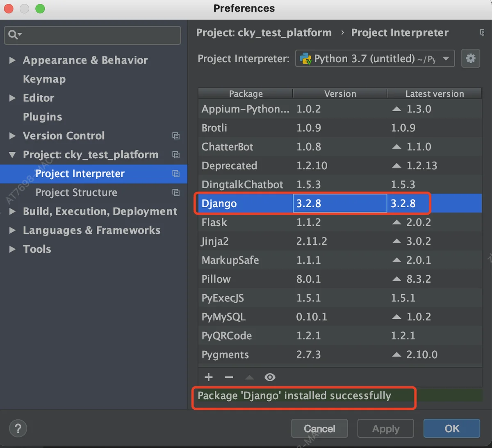Expand the Languages & Frameworks section

coord(12,230)
